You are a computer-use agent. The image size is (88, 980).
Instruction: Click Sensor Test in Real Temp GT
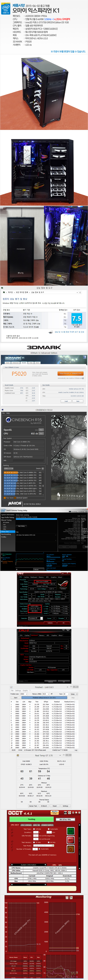[x=33, y=806]
